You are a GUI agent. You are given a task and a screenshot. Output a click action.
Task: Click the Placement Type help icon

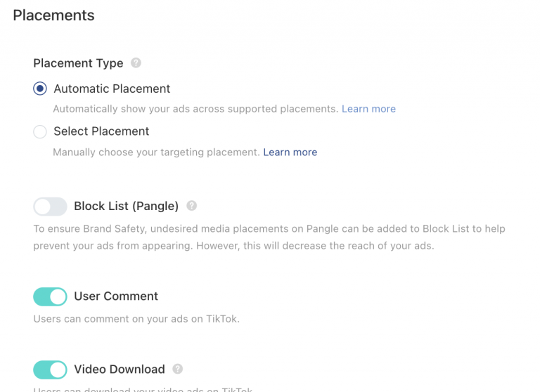click(136, 63)
